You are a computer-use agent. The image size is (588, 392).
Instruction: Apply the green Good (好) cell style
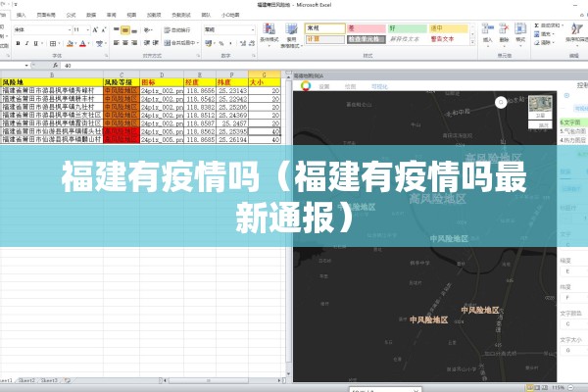tap(408, 28)
